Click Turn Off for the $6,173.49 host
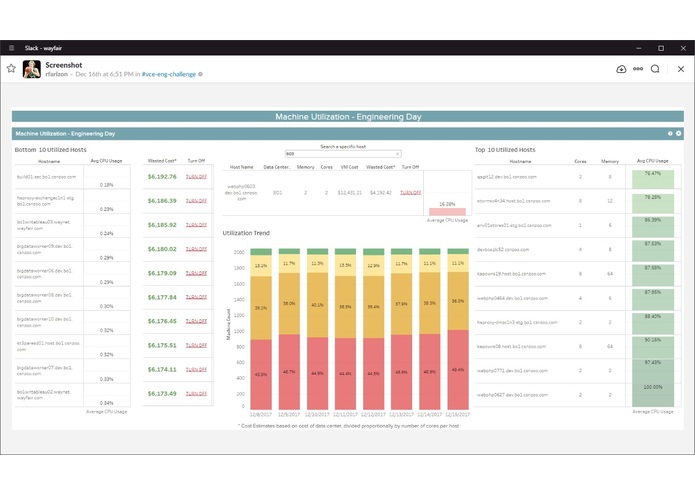The width and height of the screenshot is (695, 494). 196,393
